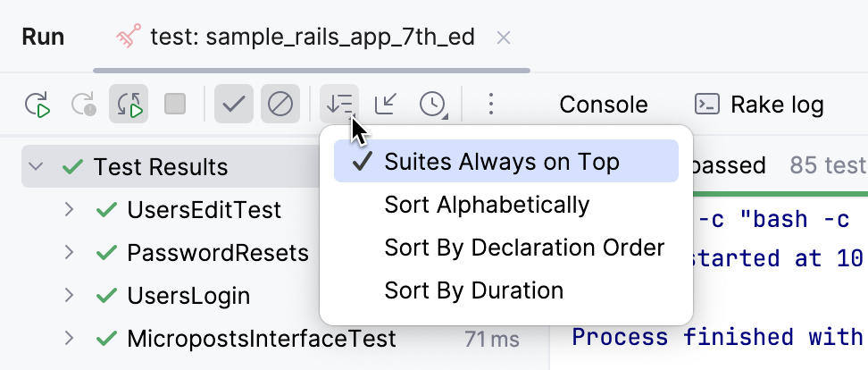The width and height of the screenshot is (868, 370).
Task: Toggle auto-test rerun icon
Action: tap(129, 105)
